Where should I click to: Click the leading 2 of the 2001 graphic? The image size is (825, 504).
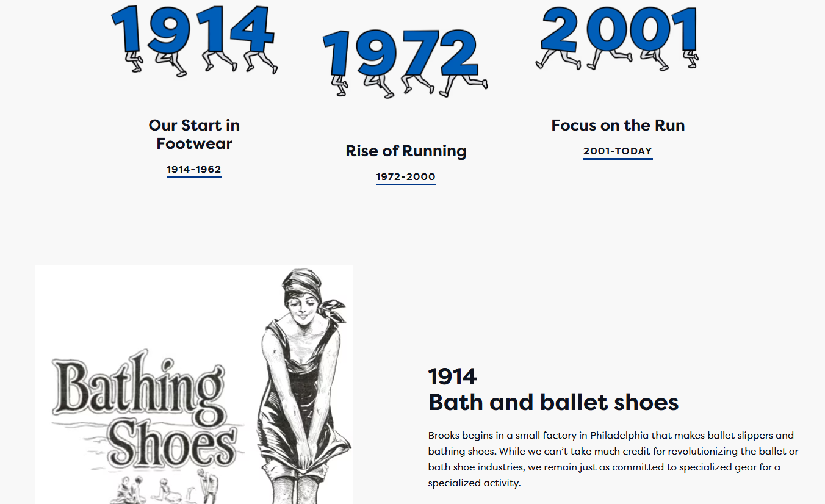coord(560,29)
